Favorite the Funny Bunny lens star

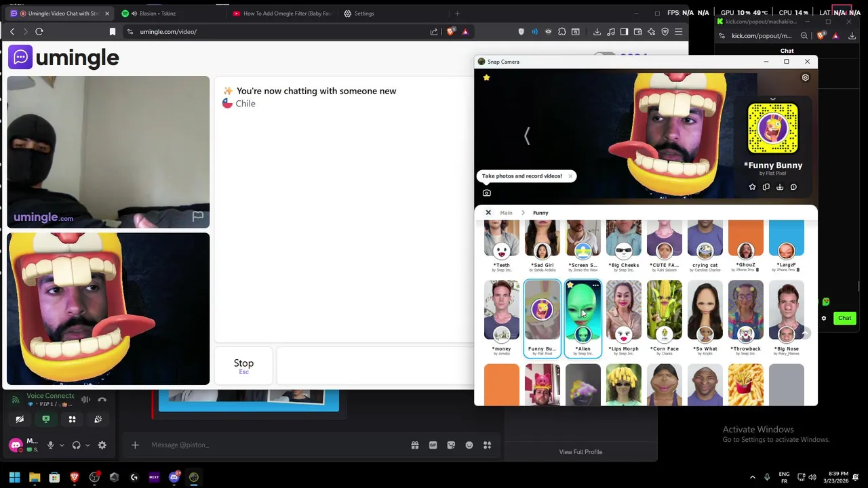[752, 187]
